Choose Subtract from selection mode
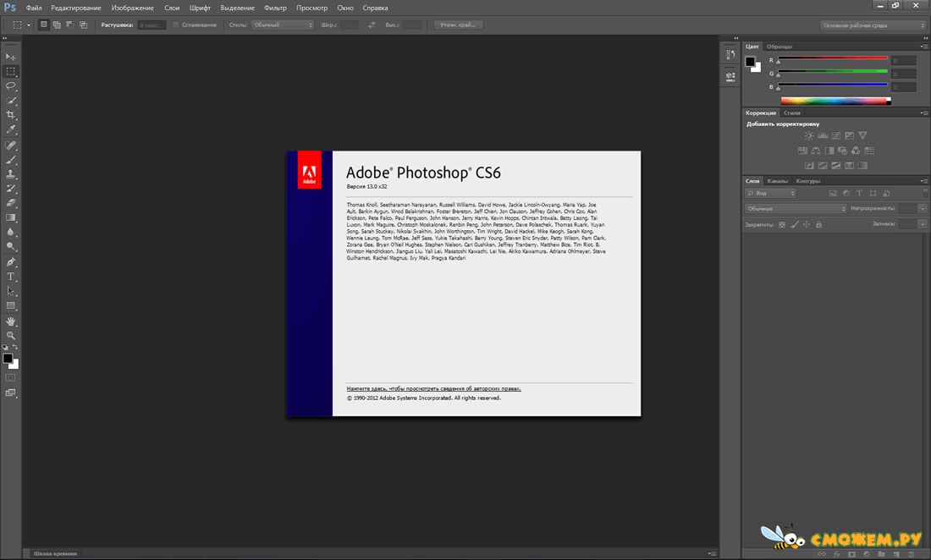The height and width of the screenshot is (560, 931). click(x=69, y=25)
